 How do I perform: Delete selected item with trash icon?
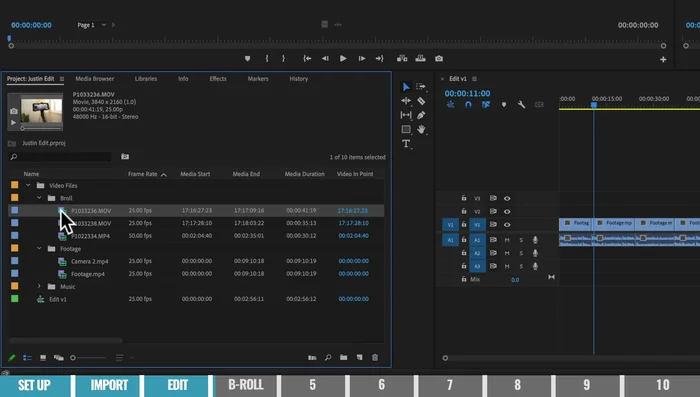pos(375,358)
